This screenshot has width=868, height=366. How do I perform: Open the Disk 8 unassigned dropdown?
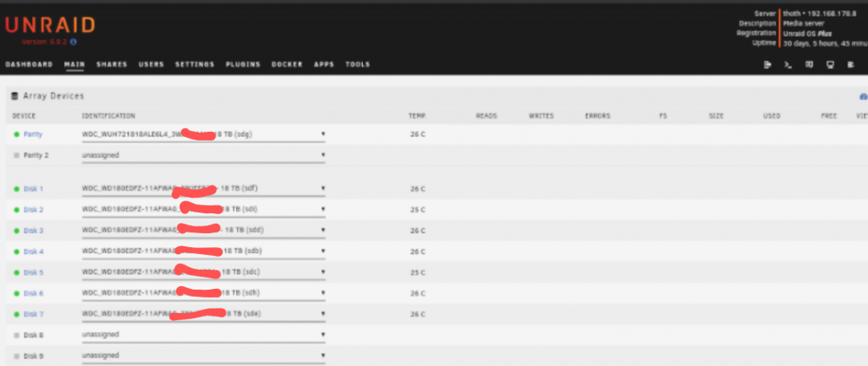click(x=203, y=335)
